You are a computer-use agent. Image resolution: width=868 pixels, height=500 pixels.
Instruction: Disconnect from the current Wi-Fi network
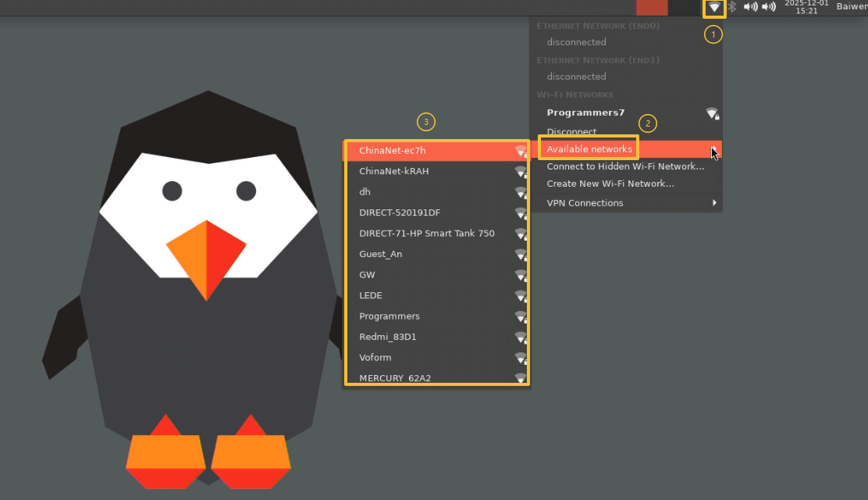point(571,132)
